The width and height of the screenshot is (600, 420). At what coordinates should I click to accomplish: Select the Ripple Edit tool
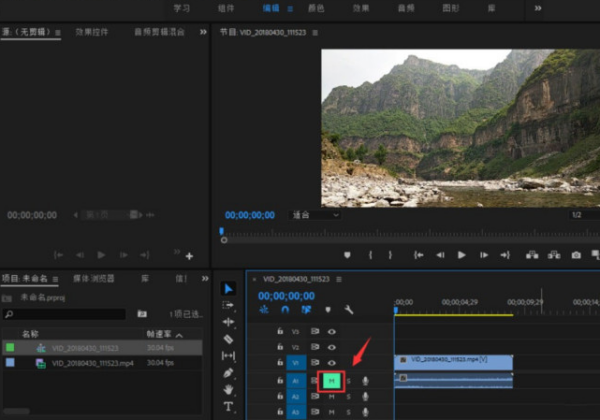pos(228,322)
